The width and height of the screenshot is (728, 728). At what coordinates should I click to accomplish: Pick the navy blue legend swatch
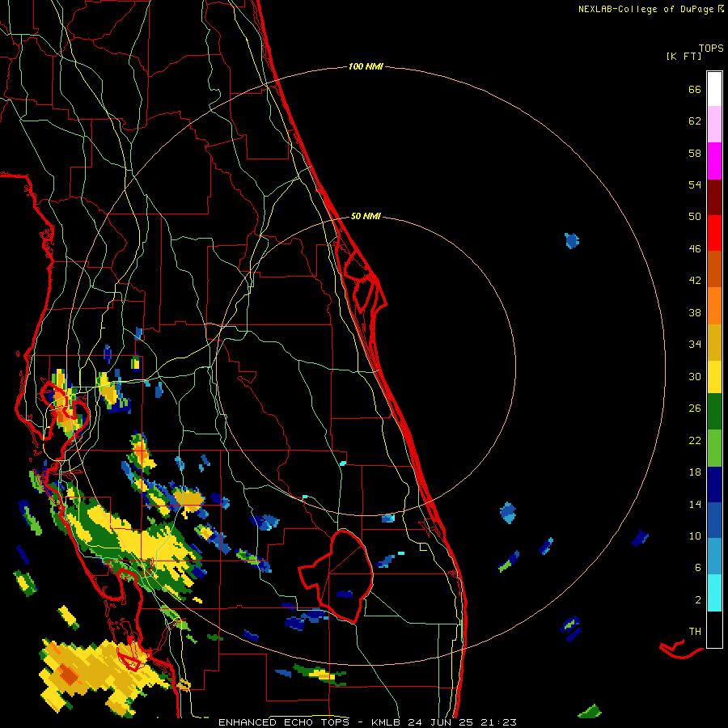click(714, 485)
